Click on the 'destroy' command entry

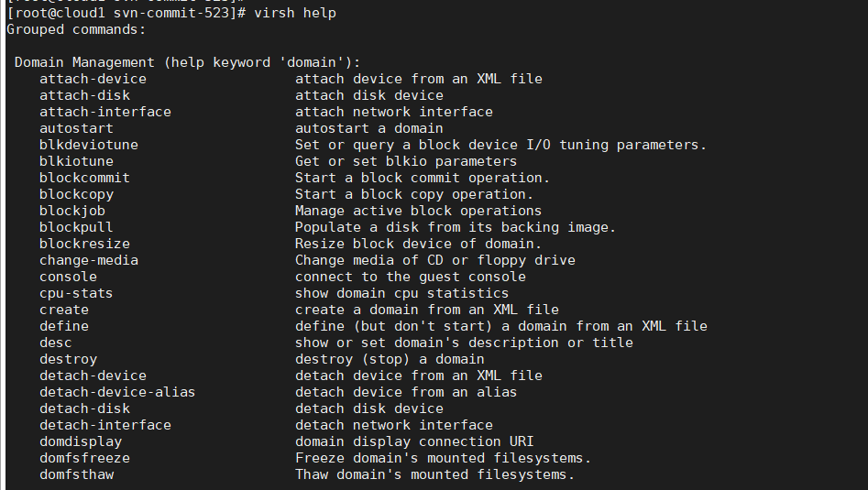(68, 359)
